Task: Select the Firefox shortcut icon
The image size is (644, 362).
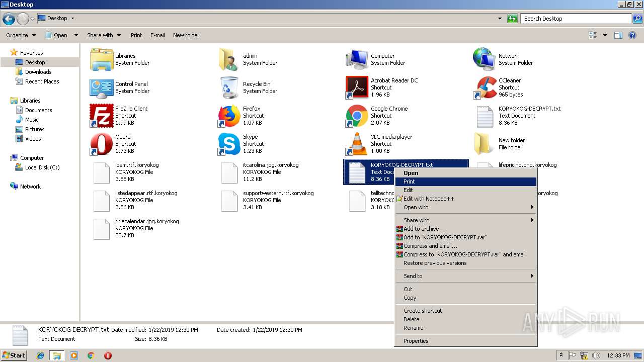Action: tap(229, 116)
